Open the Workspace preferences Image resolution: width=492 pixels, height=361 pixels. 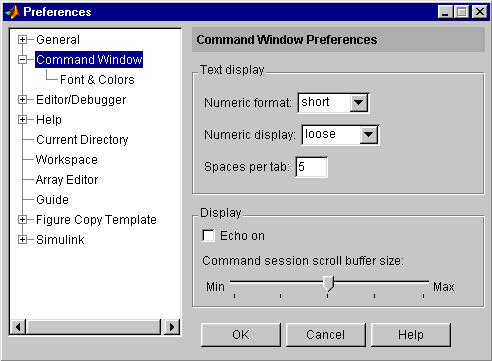(x=67, y=160)
